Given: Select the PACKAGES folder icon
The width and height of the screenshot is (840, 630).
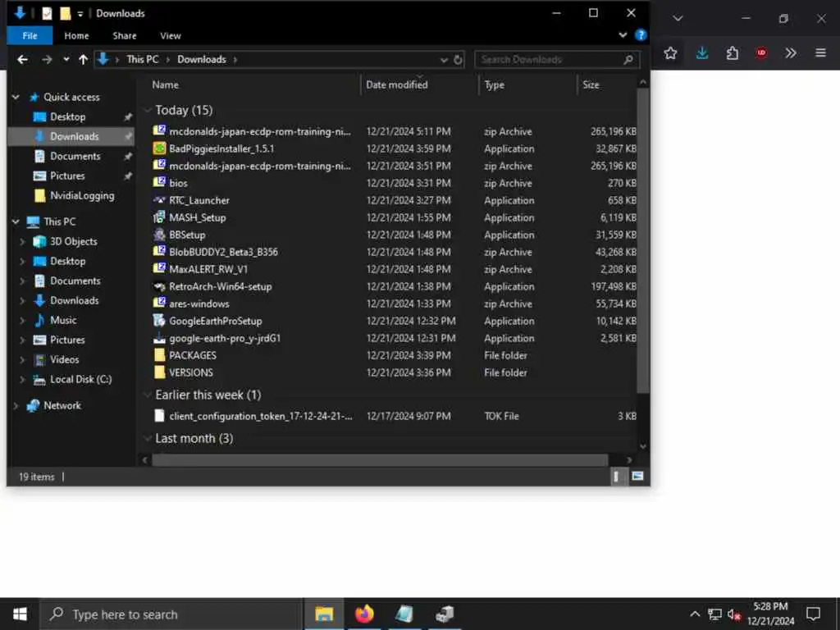Looking at the screenshot, I should click(x=159, y=354).
